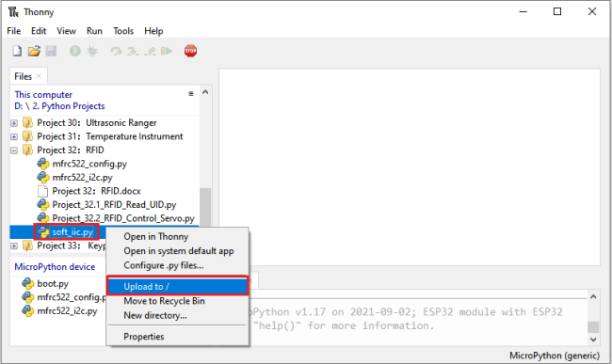The width and height of the screenshot is (612, 364).
Task: Open the View menu
Action: 66,31
